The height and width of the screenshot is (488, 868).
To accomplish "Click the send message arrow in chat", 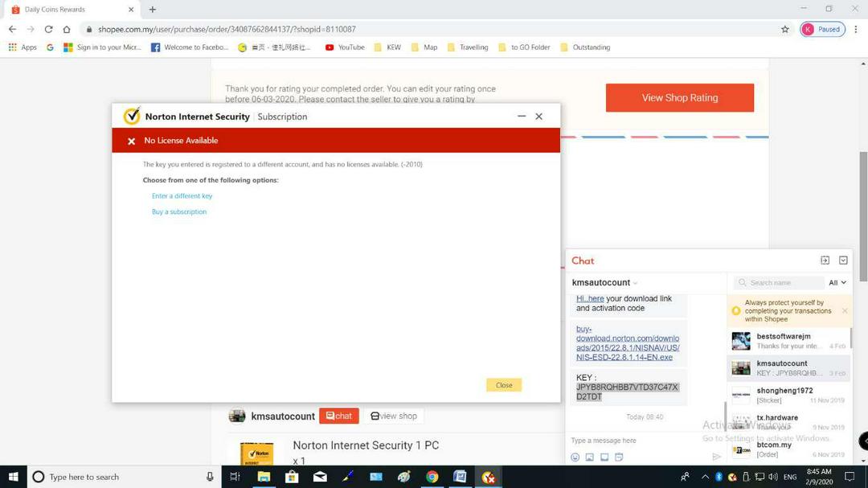I will pyautogui.click(x=716, y=457).
